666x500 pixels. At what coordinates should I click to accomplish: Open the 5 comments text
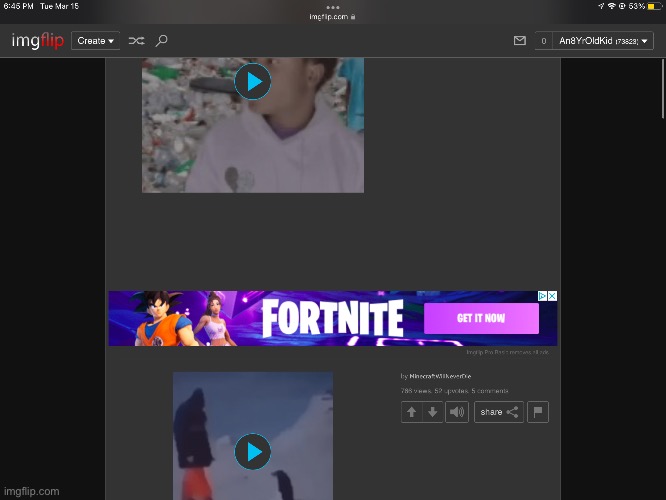pyautogui.click(x=490, y=391)
